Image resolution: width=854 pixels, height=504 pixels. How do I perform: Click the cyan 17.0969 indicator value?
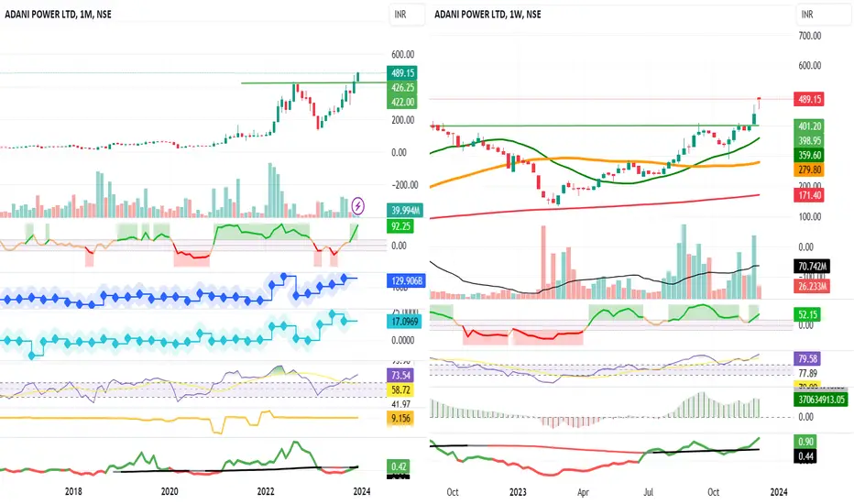coord(405,322)
